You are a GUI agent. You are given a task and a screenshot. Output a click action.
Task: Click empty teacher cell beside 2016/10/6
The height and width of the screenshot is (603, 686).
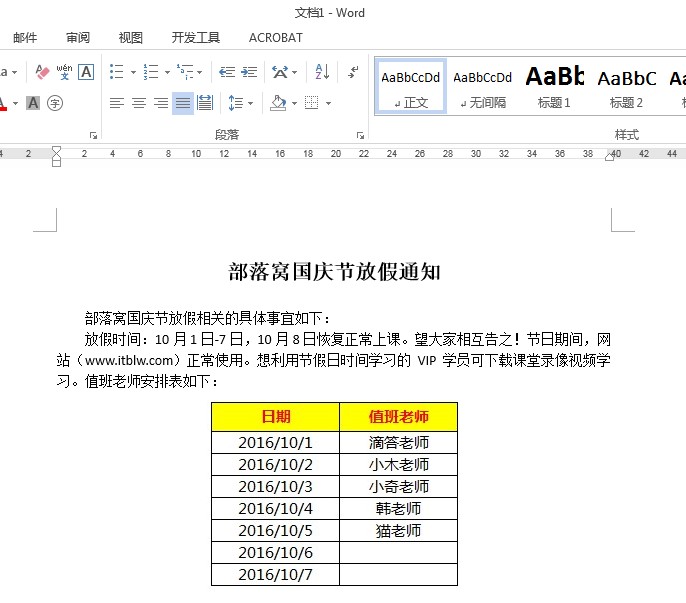(399, 553)
